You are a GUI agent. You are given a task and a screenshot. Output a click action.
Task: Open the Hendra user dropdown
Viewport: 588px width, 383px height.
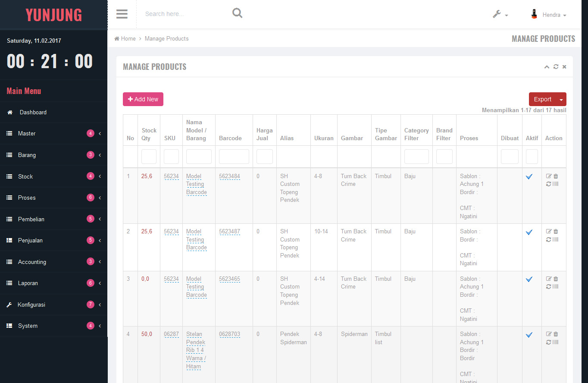pos(549,15)
